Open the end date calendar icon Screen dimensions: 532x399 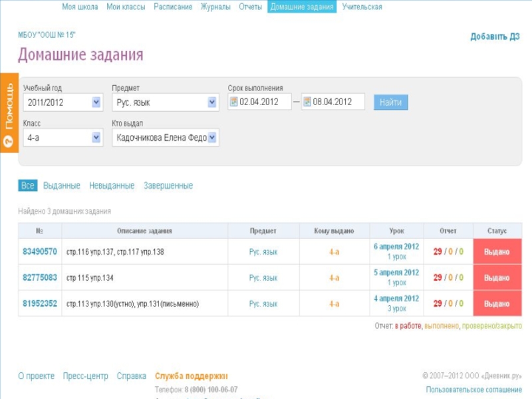pos(307,102)
